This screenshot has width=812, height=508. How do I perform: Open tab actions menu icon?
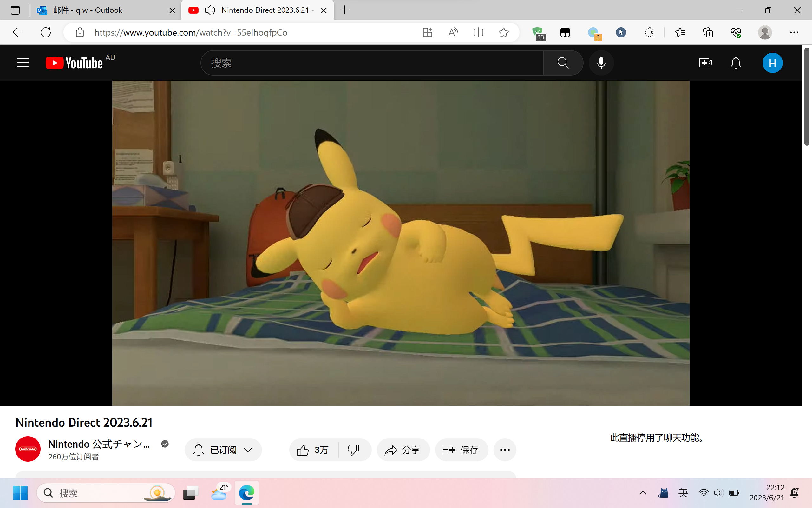[15, 10]
